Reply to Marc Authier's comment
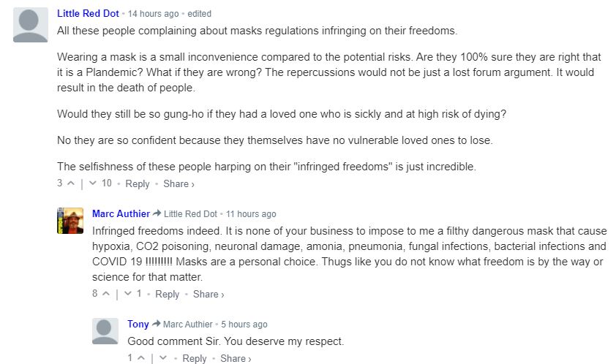The image size is (616, 364). 168,294
